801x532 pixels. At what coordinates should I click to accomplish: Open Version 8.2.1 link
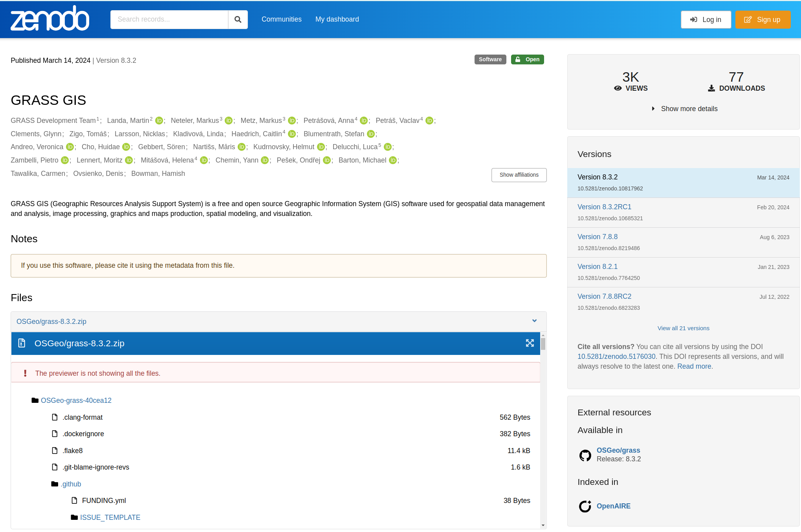pyautogui.click(x=598, y=267)
